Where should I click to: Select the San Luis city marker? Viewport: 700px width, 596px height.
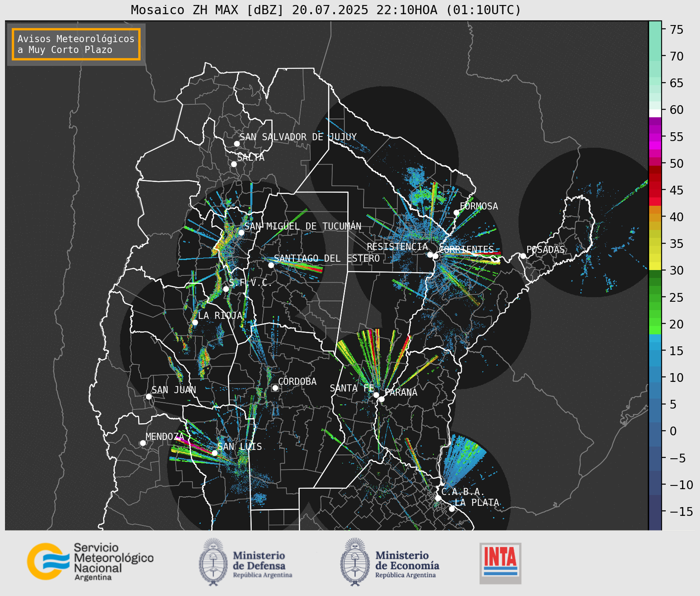[215, 453]
